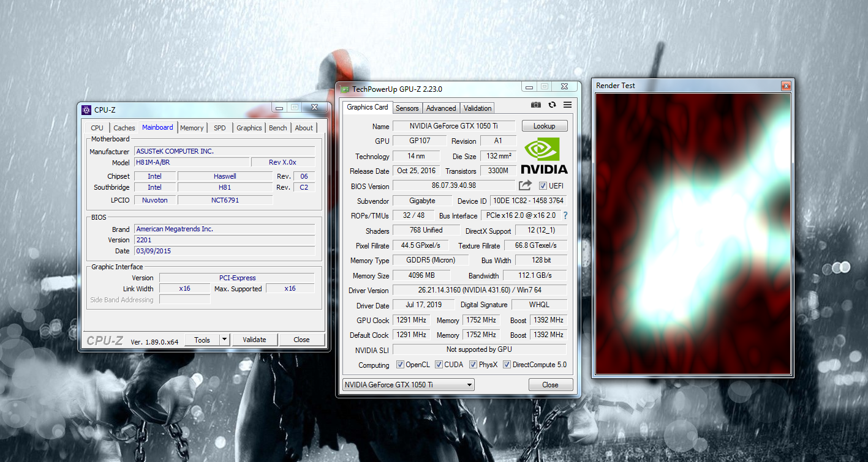Go to the Validation tab in GPU-Z
The height and width of the screenshot is (462, 868).
point(478,108)
